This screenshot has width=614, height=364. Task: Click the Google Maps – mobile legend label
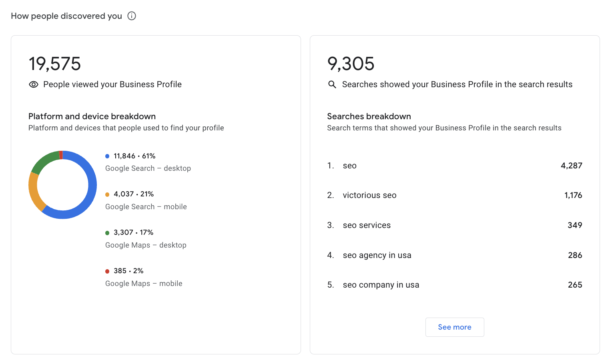[144, 284]
